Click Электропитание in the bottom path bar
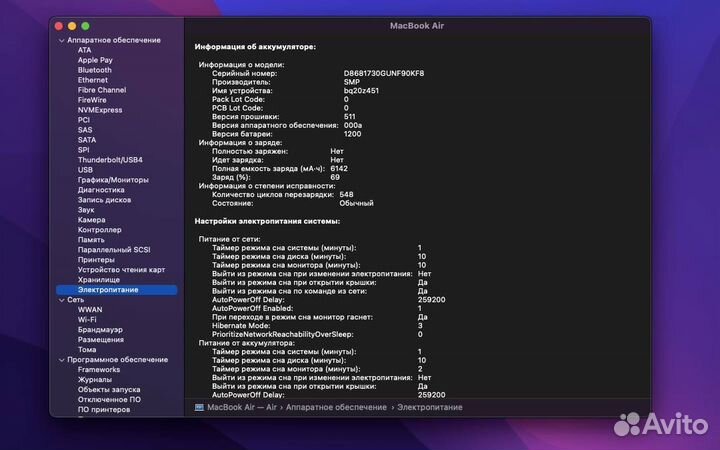 point(430,407)
